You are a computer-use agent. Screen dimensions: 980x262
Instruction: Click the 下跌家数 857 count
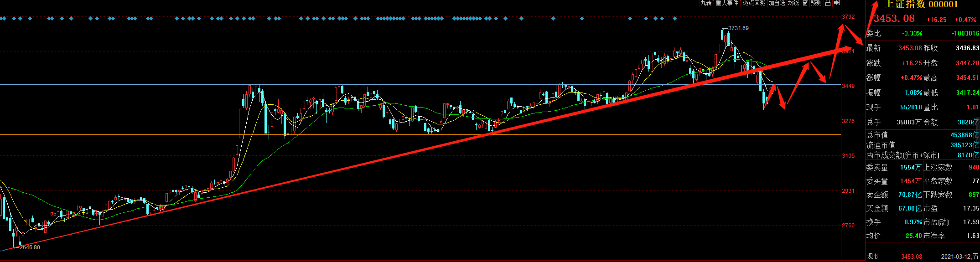(x=974, y=195)
